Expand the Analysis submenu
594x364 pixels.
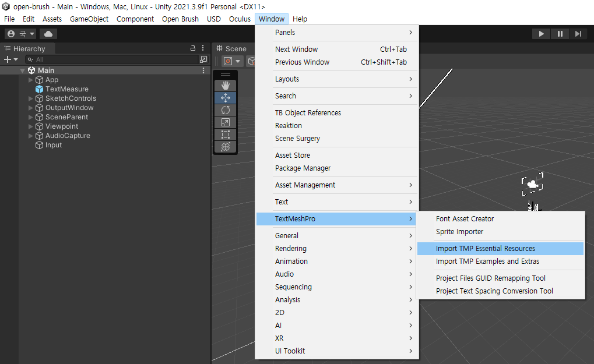click(337, 300)
